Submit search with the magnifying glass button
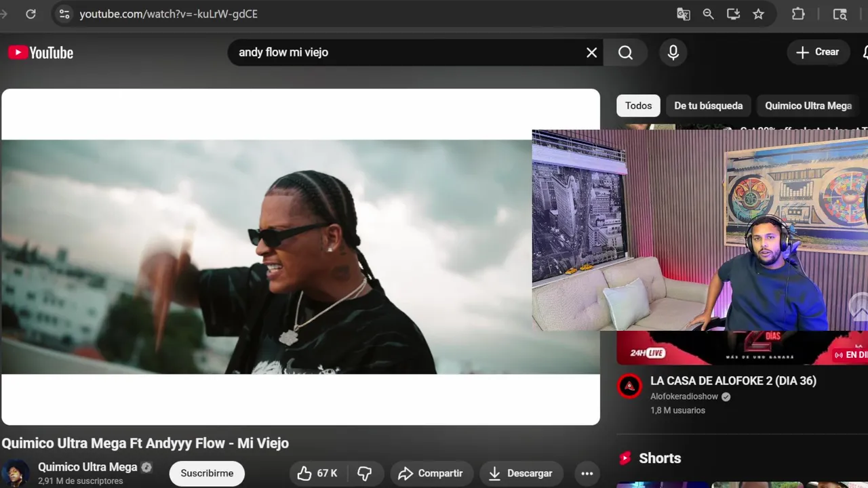 point(625,52)
